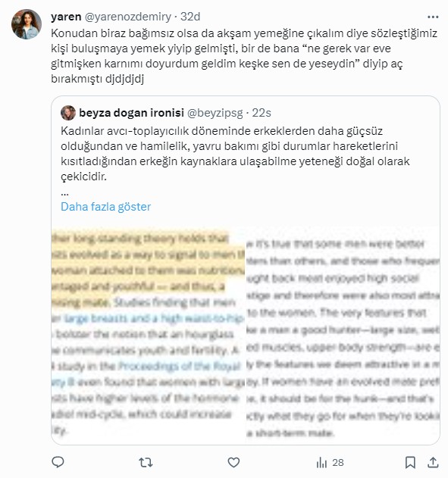Viewport: 448px width, 478px height.
Task: Visit the @beyzipsg handle
Action: click(215, 113)
